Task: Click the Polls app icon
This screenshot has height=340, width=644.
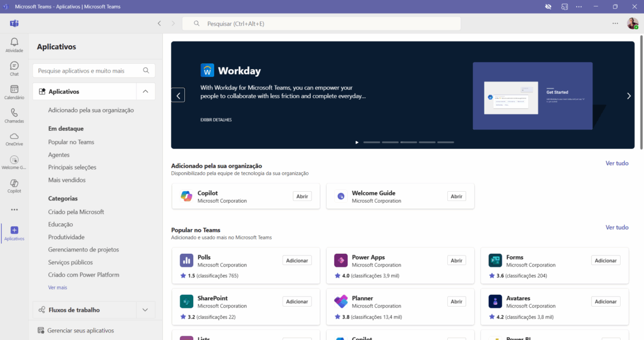Action: (x=186, y=260)
